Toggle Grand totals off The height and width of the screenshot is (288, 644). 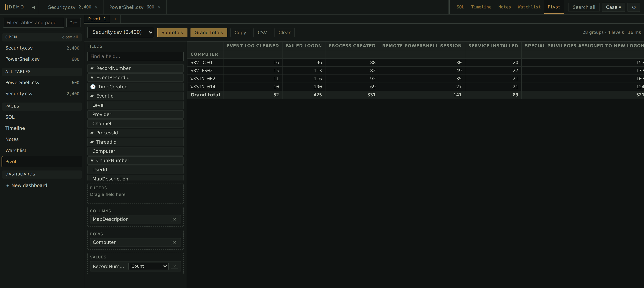[209, 33]
